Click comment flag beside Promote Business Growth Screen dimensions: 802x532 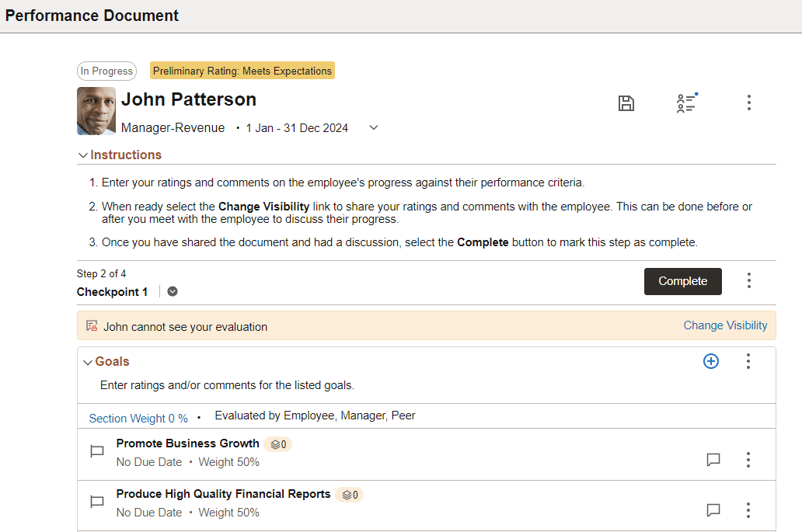(96, 450)
